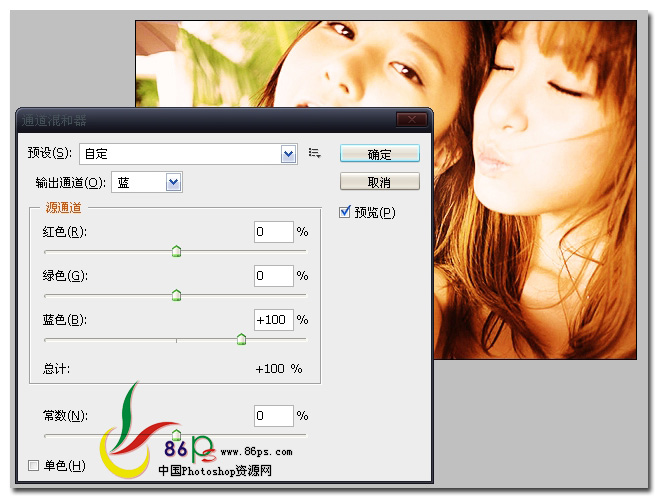This screenshot has height=500, width=660.
Task: Focus the 绿色(G) percentage input field
Action: pyautogui.click(x=273, y=276)
